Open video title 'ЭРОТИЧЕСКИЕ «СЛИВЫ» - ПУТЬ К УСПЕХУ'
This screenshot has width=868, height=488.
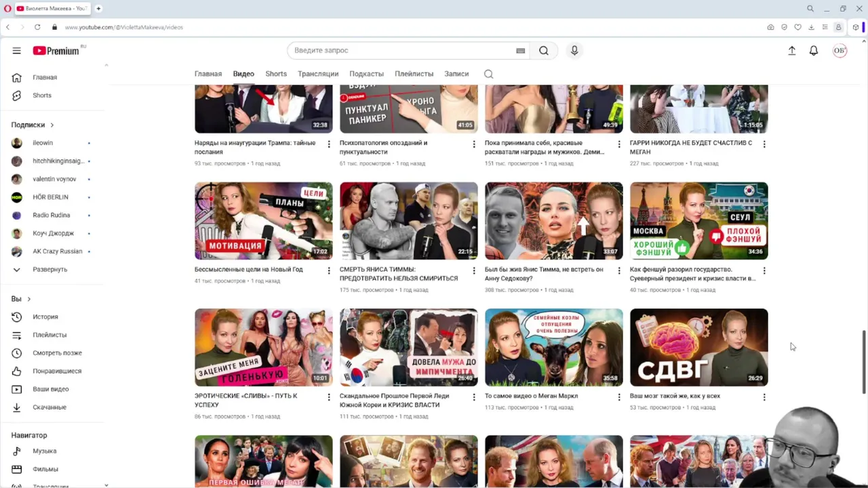coord(245,401)
